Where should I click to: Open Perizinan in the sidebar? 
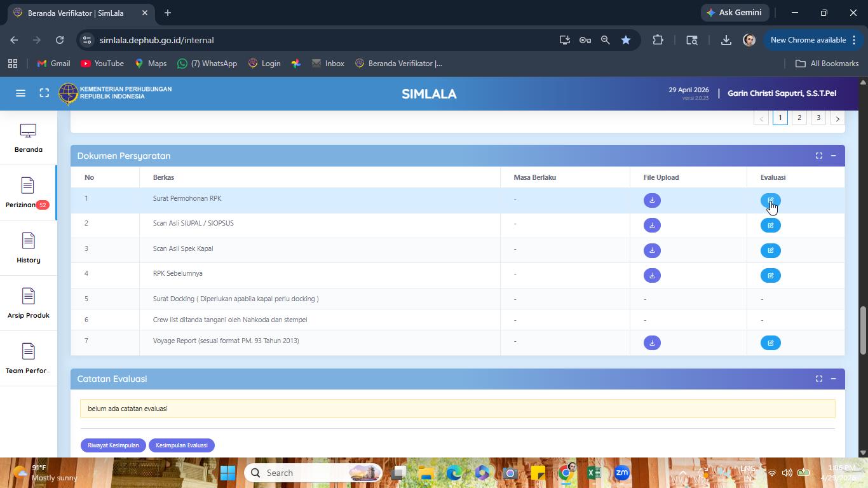[28, 193]
